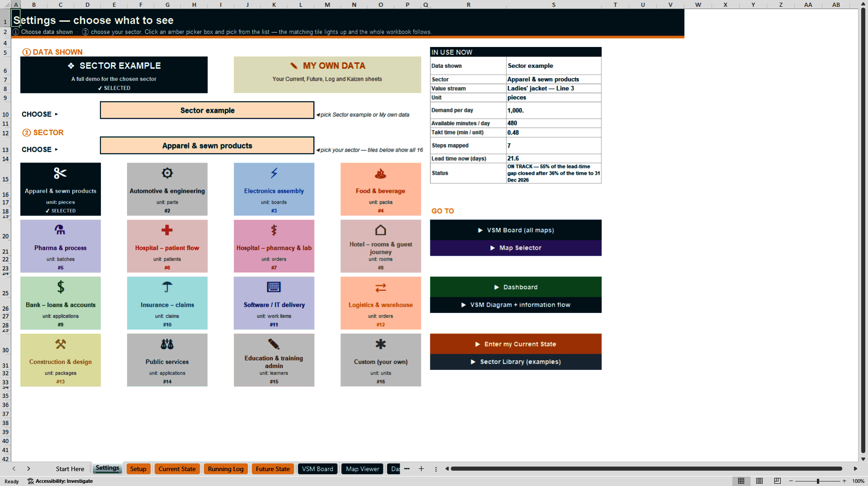Open the Apparel & sewn products picker box

(x=207, y=145)
